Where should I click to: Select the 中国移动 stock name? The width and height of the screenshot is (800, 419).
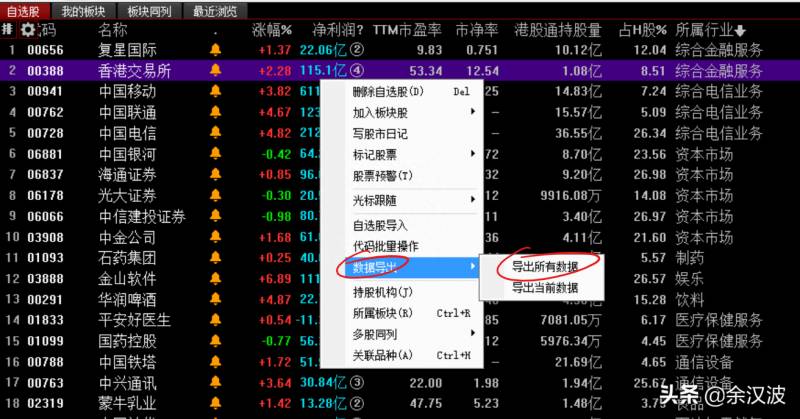tap(128, 91)
